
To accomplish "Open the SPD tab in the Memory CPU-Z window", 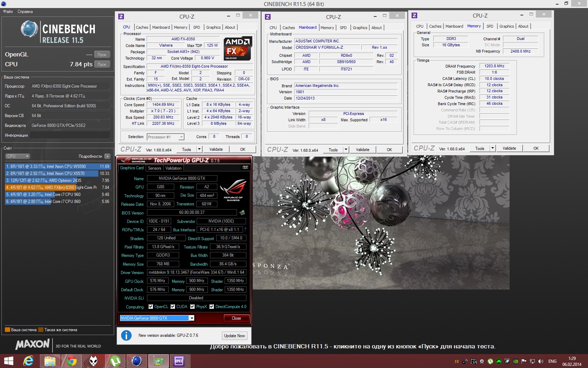I will pyautogui.click(x=490, y=26).
